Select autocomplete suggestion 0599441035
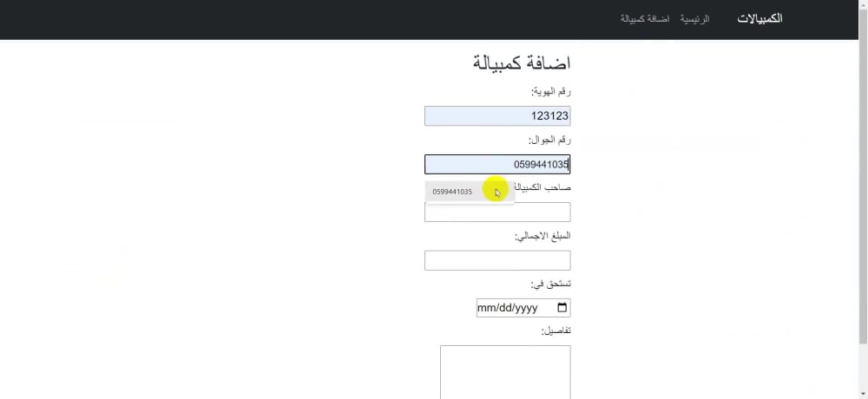This screenshot has height=399, width=868. 470,192
